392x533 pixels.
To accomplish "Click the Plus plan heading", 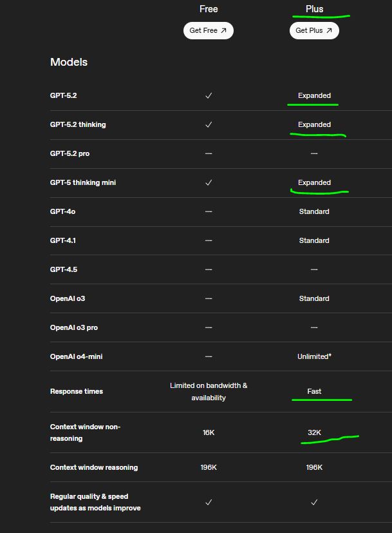I will [x=314, y=9].
